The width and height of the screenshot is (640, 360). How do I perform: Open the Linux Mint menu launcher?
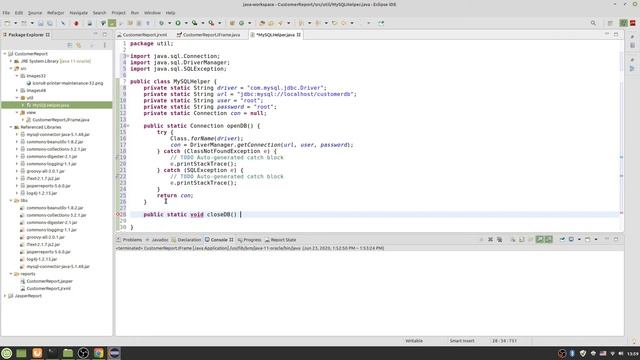(7, 353)
